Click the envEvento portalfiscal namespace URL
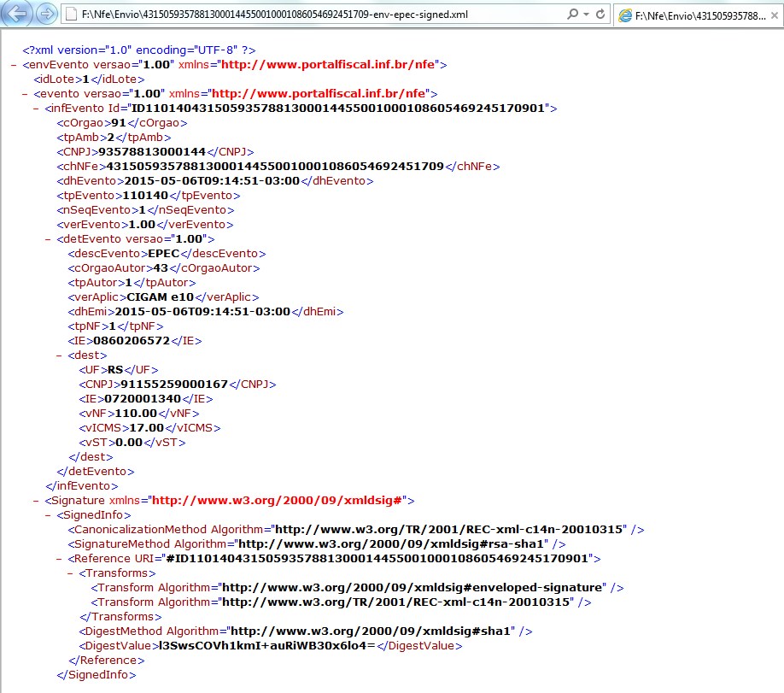The width and height of the screenshot is (784, 693). pos(327,65)
